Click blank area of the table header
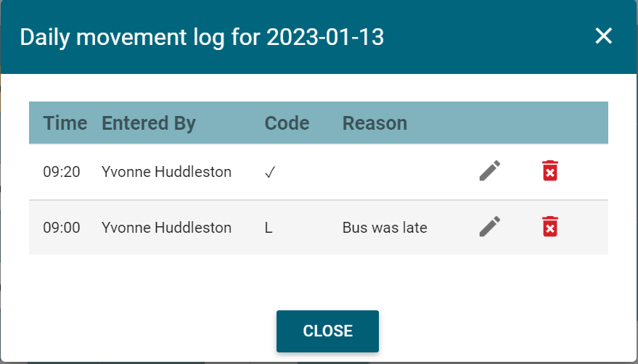The height and width of the screenshot is (364, 638). pyautogui.click(x=509, y=123)
